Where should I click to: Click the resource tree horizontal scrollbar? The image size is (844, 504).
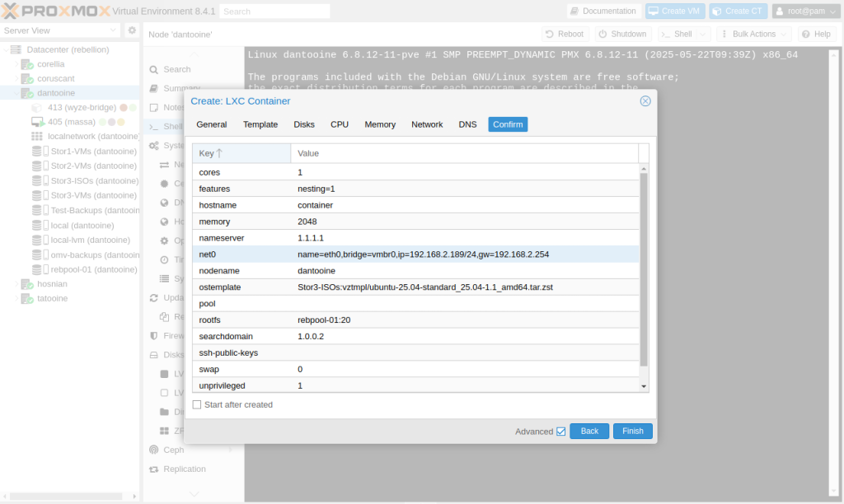66,496
